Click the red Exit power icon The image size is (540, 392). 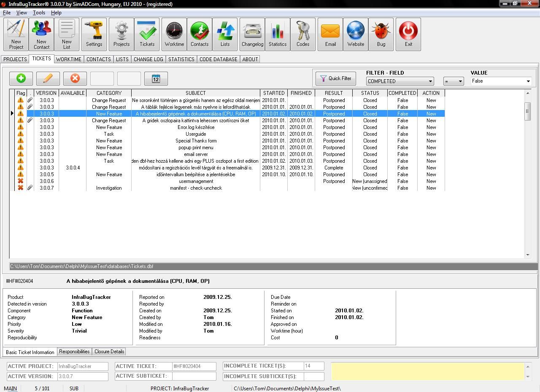point(408,35)
